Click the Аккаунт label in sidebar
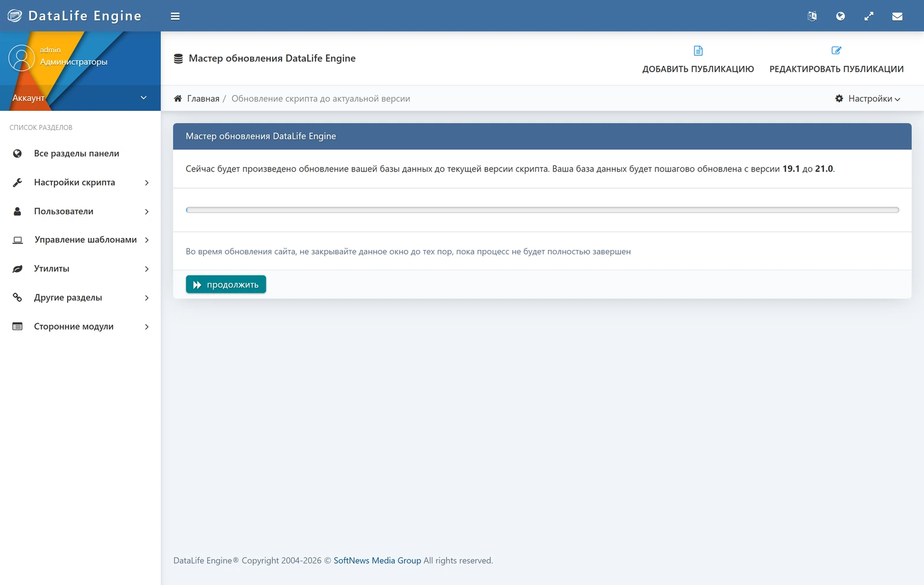924x585 pixels. point(28,98)
